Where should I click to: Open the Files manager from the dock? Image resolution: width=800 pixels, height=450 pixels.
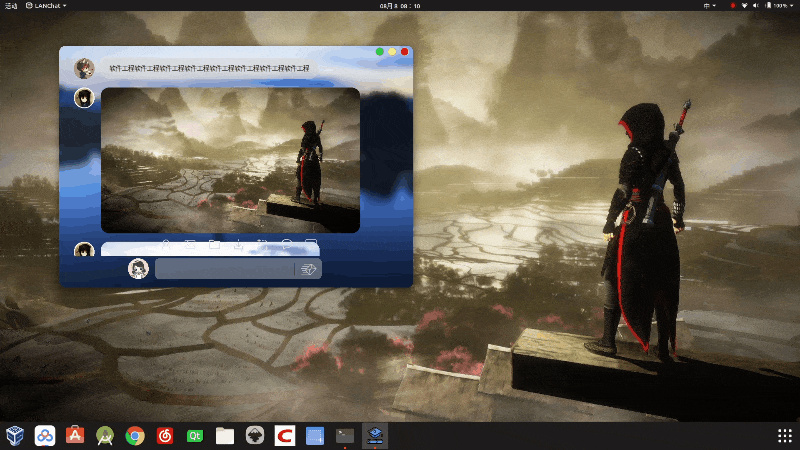pos(225,436)
